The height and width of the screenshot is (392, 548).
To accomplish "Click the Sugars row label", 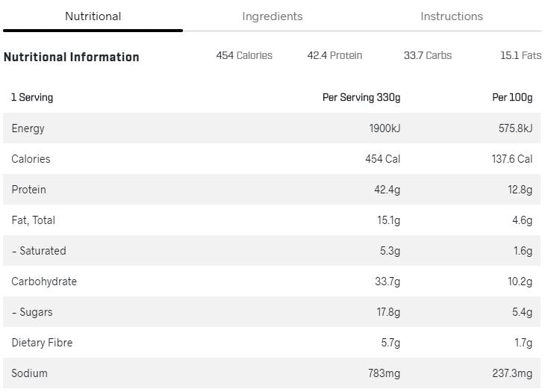I will pos(33,312).
